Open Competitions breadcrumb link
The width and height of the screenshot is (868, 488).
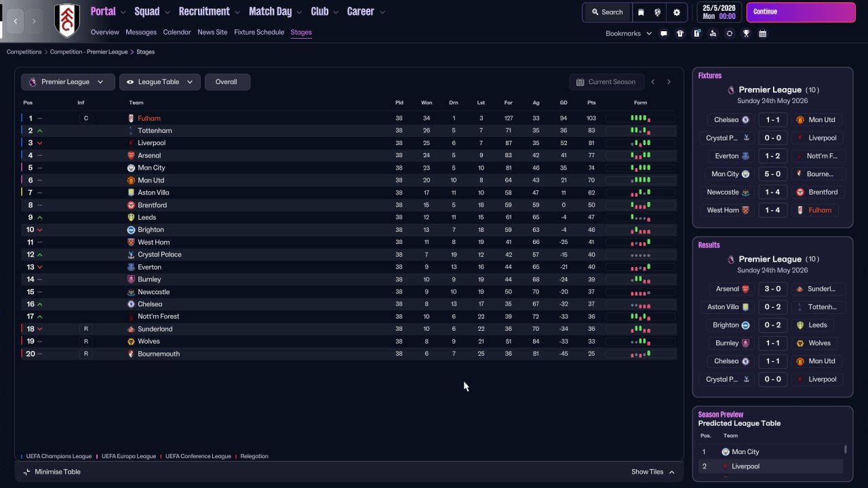pos(24,52)
